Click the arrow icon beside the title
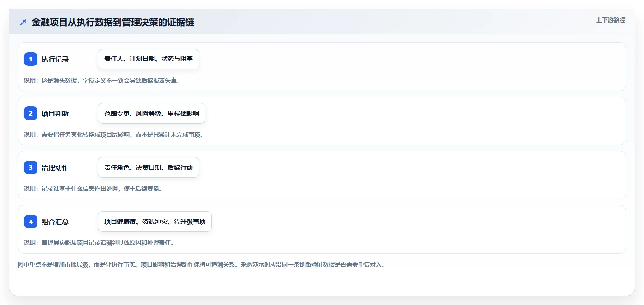The height and width of the screenshot is (305, 644). (x=23, y=22)
